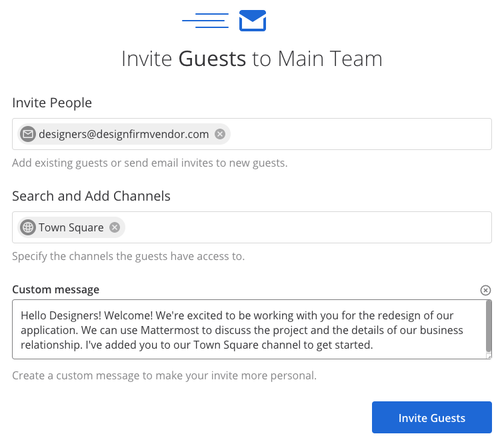This screenshot has width=504, height=442.
Task: Remove the Town Square channel chip
Action: click(x=115, y=227)
